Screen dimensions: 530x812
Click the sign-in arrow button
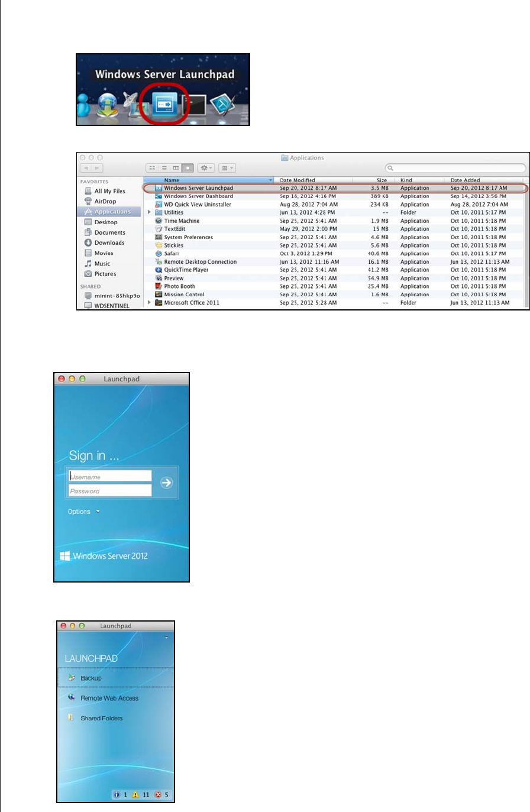[166, 483]
